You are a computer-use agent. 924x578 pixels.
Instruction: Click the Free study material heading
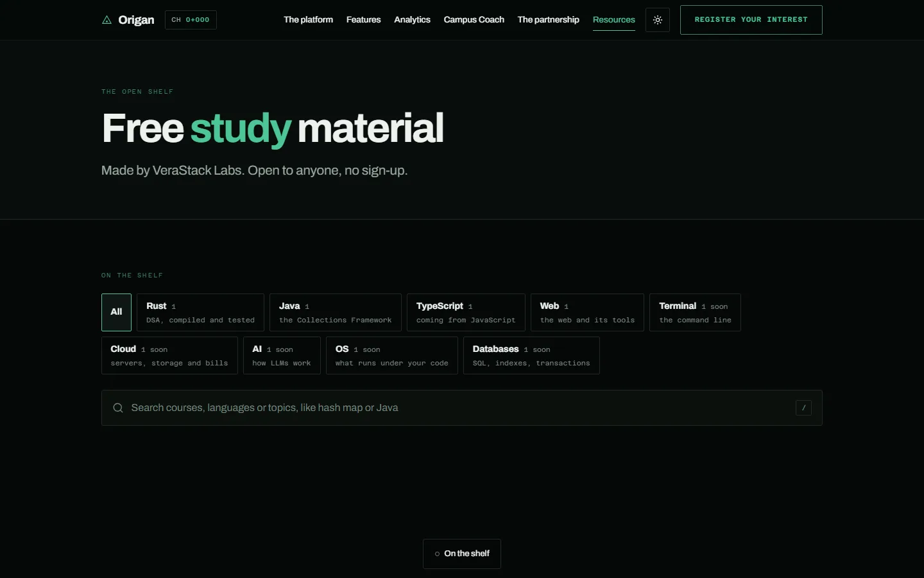(273, 128)
